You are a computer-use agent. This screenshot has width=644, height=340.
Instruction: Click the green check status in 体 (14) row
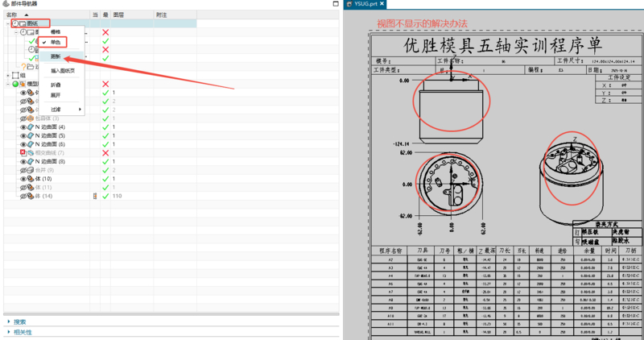(x=105, y=196)
